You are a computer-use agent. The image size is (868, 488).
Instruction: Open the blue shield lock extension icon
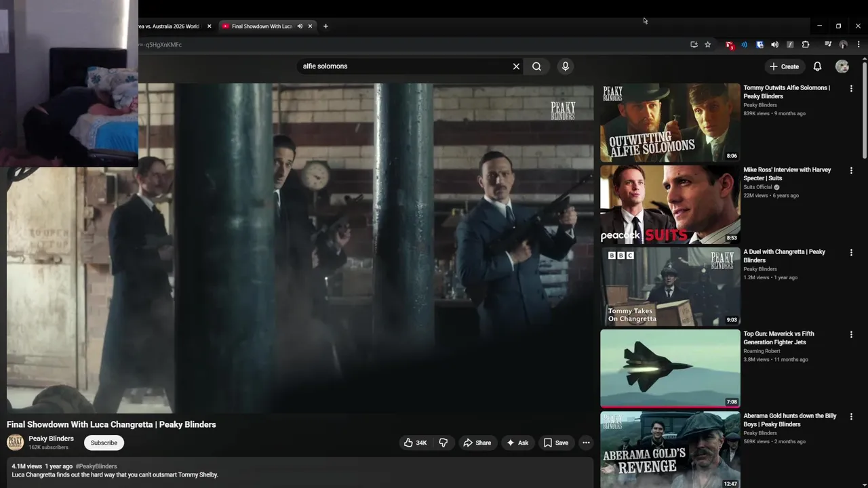[x=759, y=45]
